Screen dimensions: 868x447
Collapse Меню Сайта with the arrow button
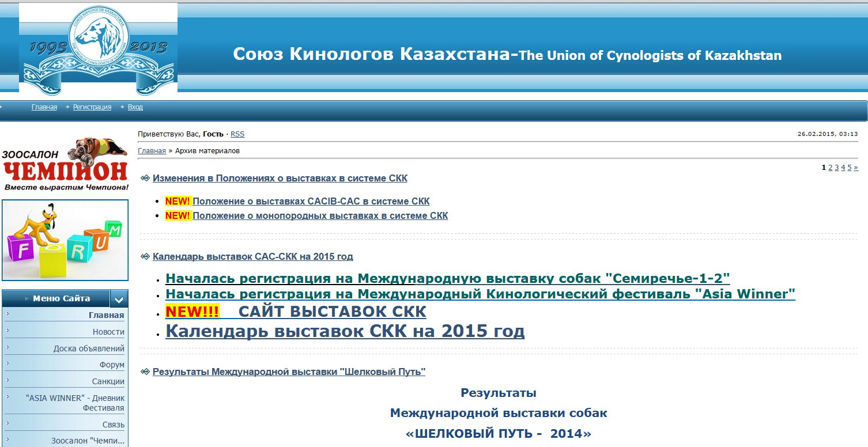119,299
